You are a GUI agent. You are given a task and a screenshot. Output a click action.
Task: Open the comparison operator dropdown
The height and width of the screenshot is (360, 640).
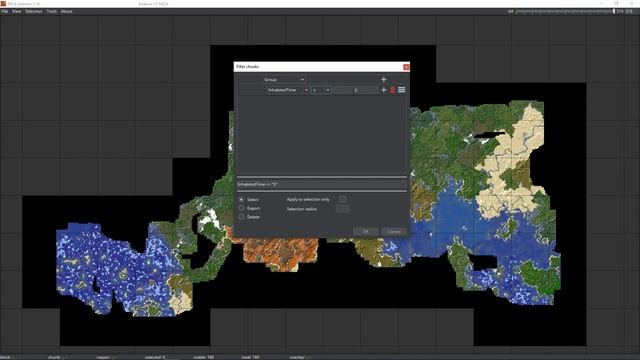pyautogui.click(x=321, y=90)
